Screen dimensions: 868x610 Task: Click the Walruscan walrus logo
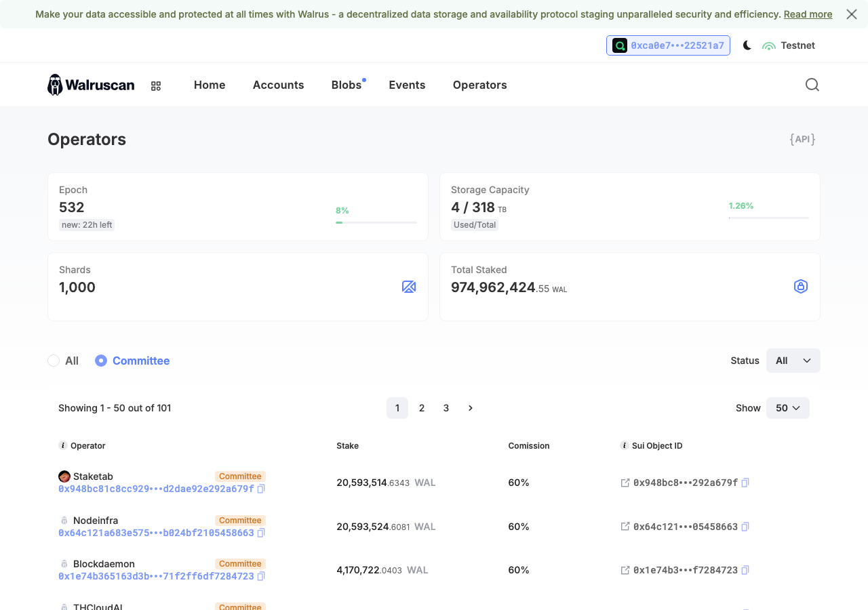point(91,85)
